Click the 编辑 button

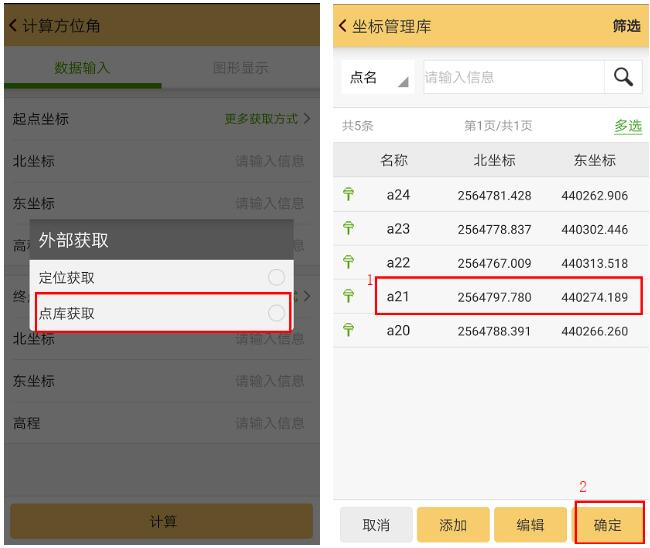coord(530,525)
